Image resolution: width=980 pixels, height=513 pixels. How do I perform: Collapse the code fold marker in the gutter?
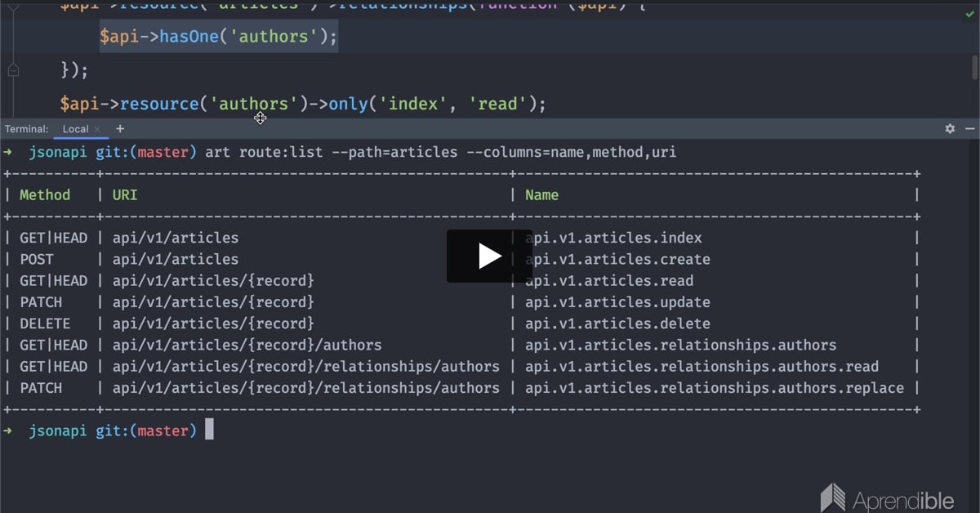12,71
